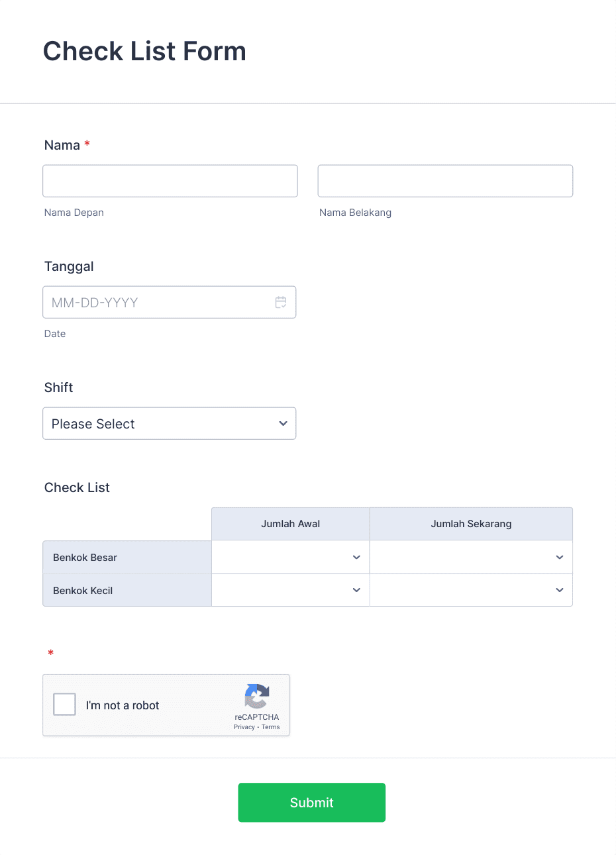Focus the Nama Belakang text field
The width and height of the screenshot is (616, 855).
[445, 181]
